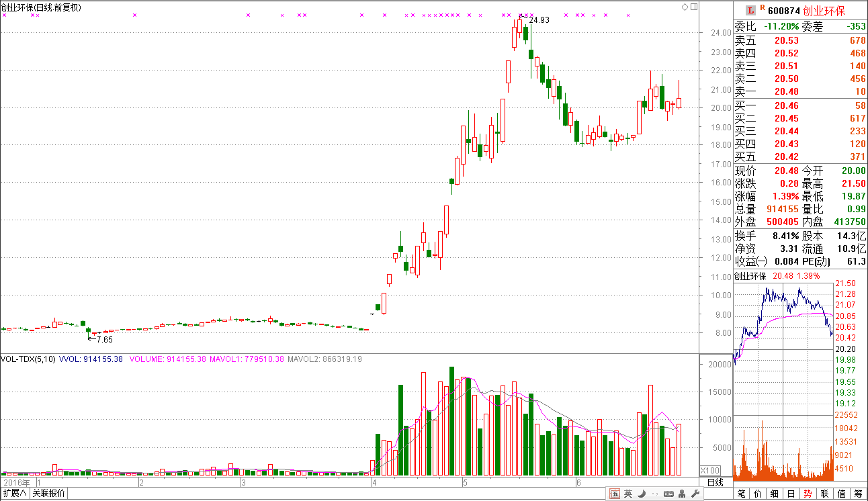This screenshot has height=501, width=868.
Task: Open the 细 trade details tab
Action: 775,494
